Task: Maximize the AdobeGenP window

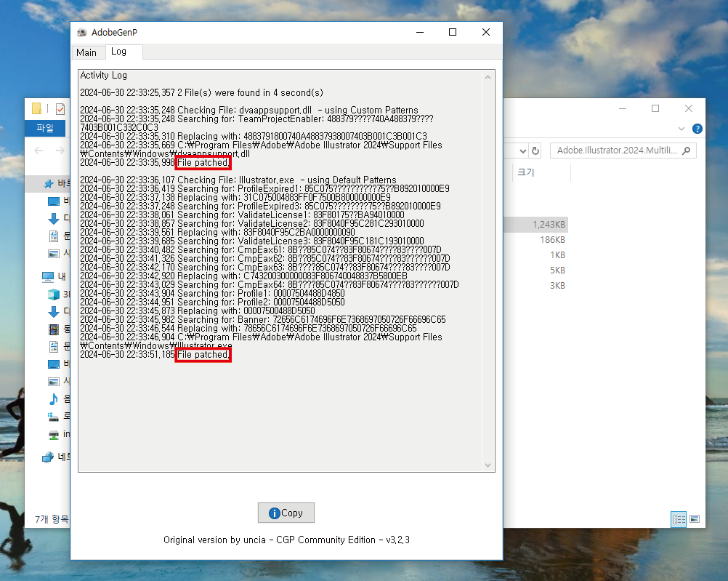Action: (x=453, y=32)
